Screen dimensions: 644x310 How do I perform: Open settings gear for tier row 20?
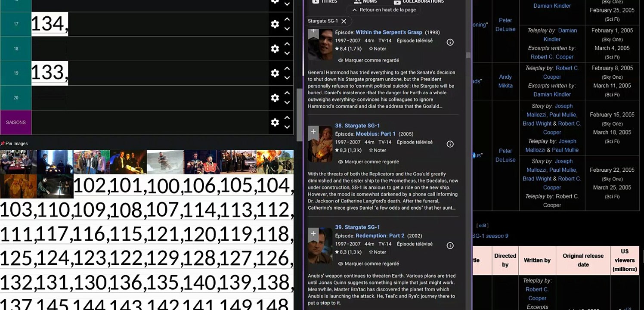point(275,98)
